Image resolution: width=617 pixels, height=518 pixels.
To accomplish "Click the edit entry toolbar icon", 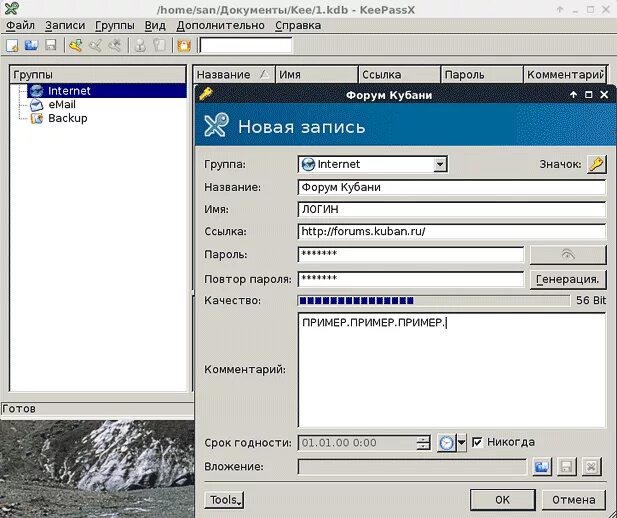I will [95, 46].
